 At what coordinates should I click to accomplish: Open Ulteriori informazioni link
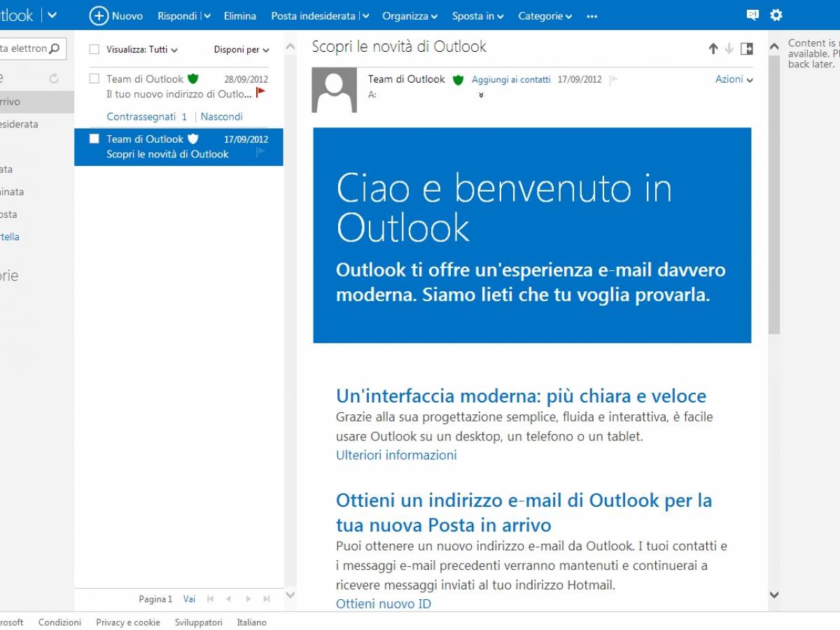[396, 455]
